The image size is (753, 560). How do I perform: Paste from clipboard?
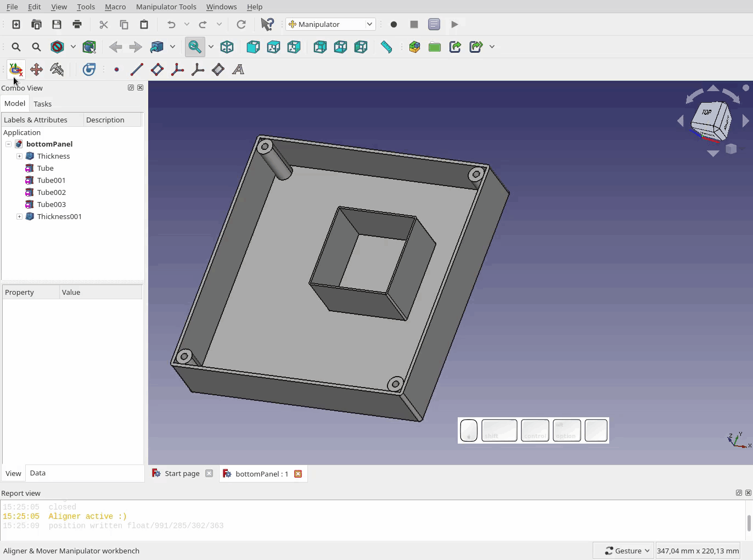(144, 24)
